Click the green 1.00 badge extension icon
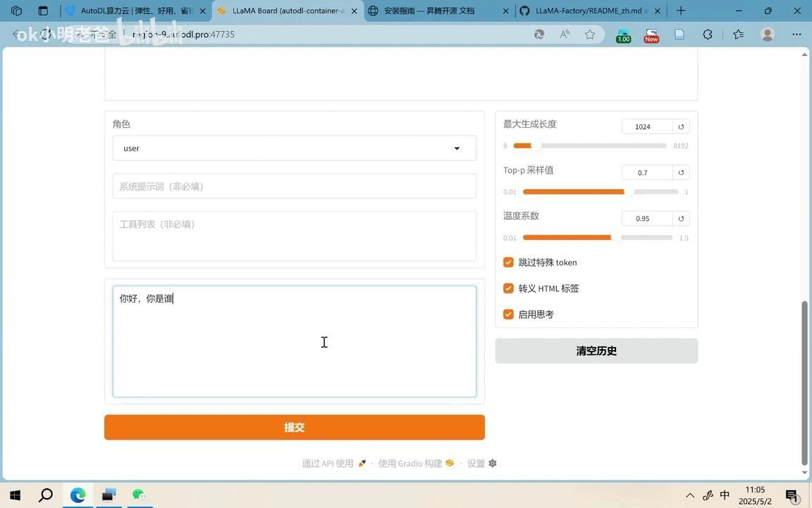The image size is (812, 508). coord(622,34)
